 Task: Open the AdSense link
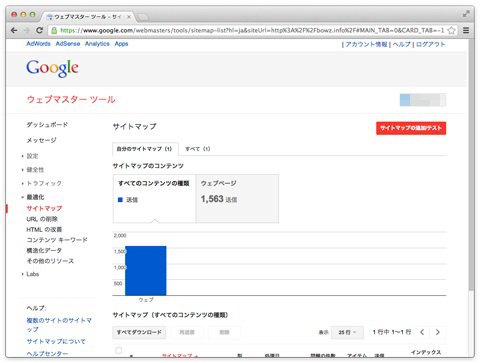coord(68,44)
